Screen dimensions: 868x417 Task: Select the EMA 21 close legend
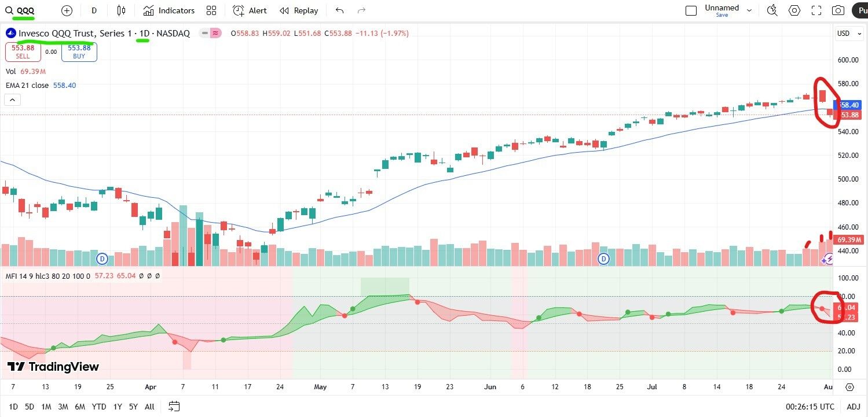point(41,85)
